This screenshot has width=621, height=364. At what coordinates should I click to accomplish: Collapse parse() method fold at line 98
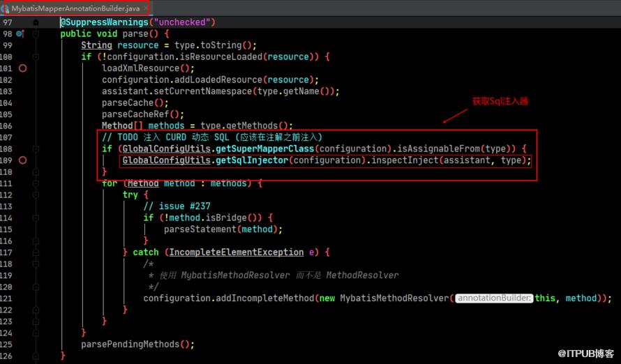[x=36, y=34]
